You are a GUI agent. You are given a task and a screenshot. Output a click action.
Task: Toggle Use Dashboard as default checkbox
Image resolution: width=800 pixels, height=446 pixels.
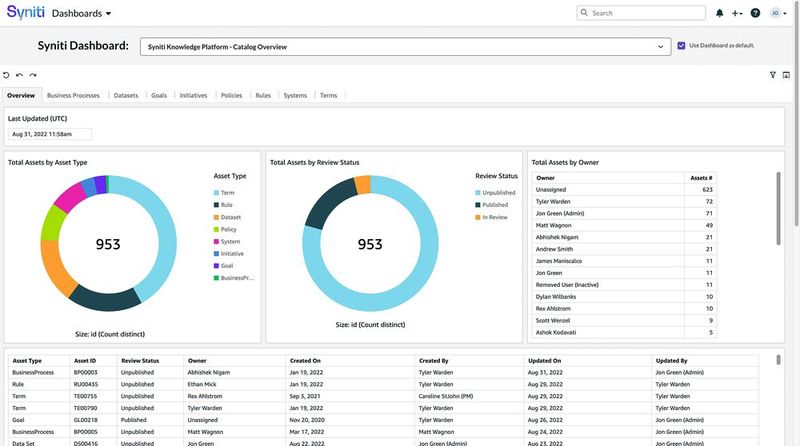tap(681, 46)
